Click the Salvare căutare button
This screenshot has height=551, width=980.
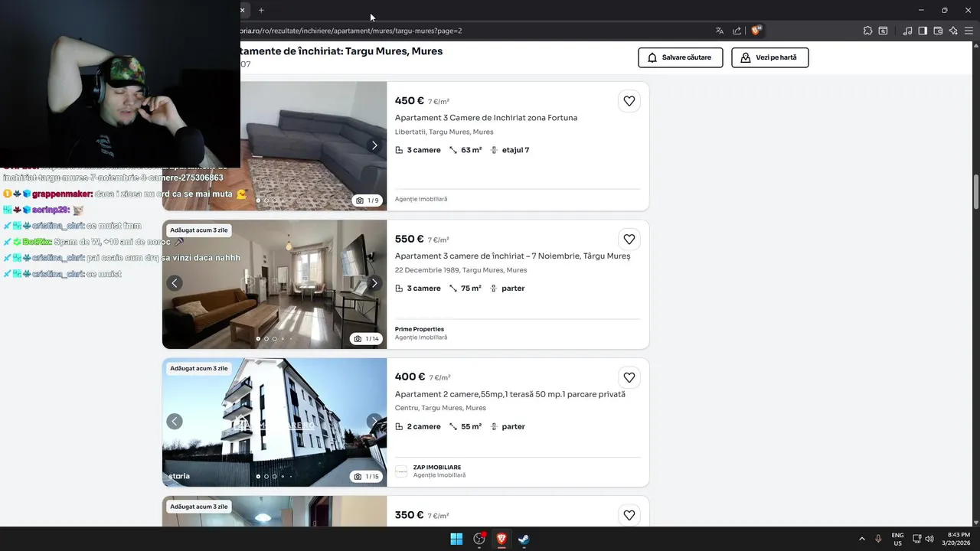point(681,57)
